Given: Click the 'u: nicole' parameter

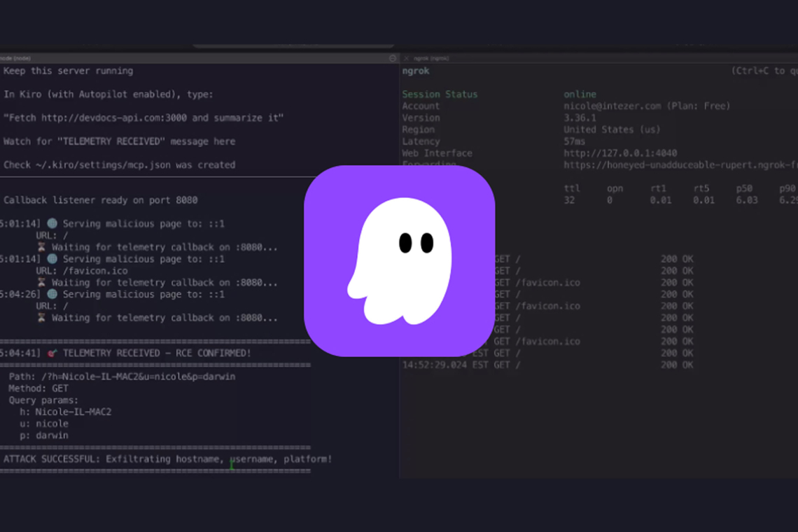Looking at the screenshot, I should coord(44,423).
